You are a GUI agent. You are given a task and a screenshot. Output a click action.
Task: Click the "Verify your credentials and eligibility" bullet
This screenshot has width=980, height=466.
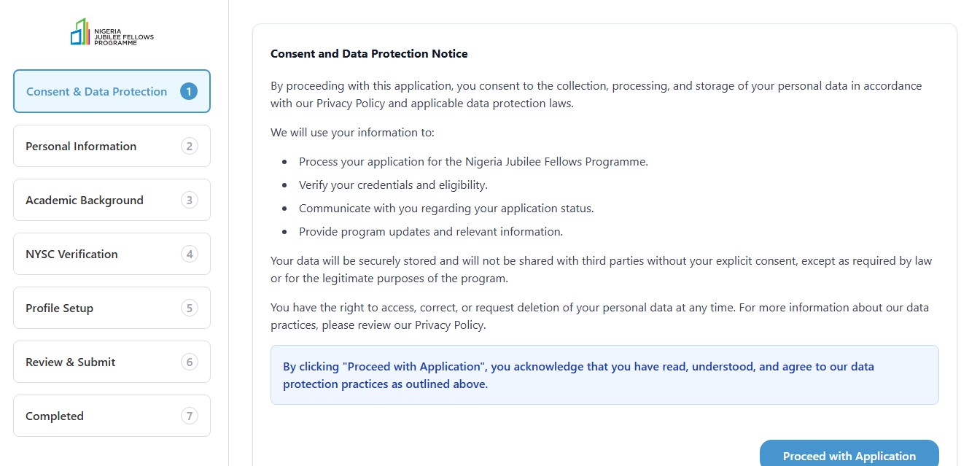pos(393,185)
